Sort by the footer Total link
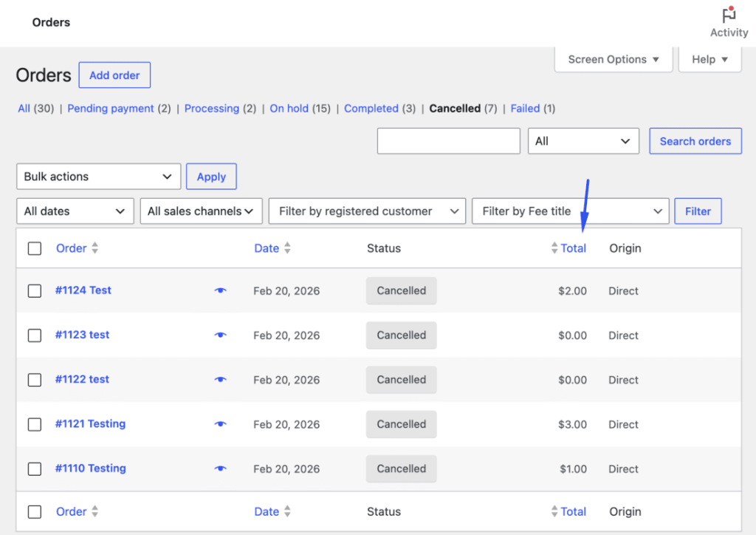The height and width of the screenshot is (535, 756). click(x=573, y=512)
